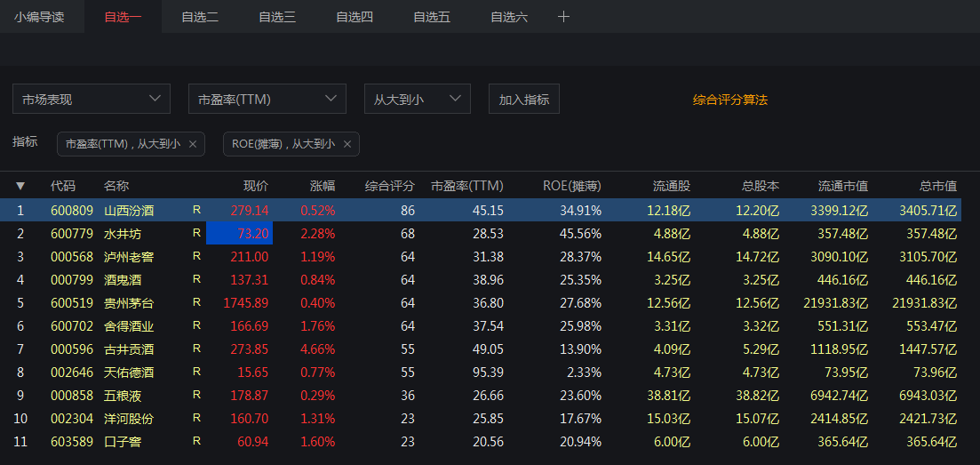Click the R marker for 天佑德酒
The width and height of the screenshot is (980, 465).
[197, 373]
